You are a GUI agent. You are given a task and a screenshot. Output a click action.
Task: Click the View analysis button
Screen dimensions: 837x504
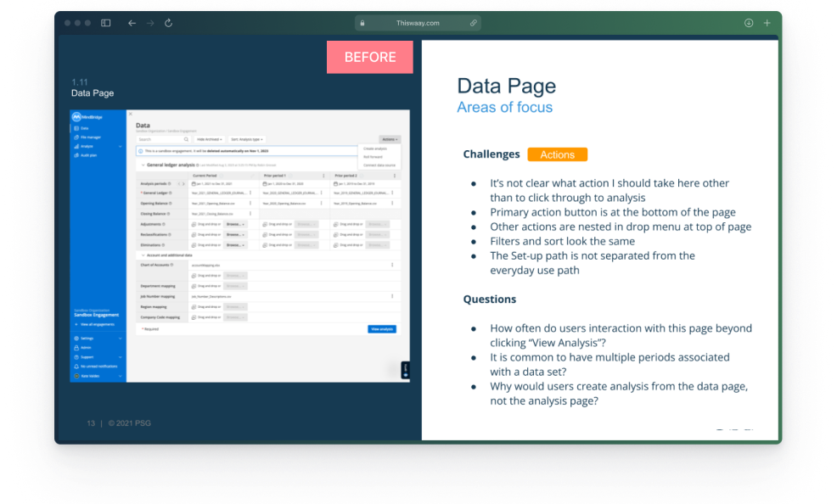(x=381, y=328)
